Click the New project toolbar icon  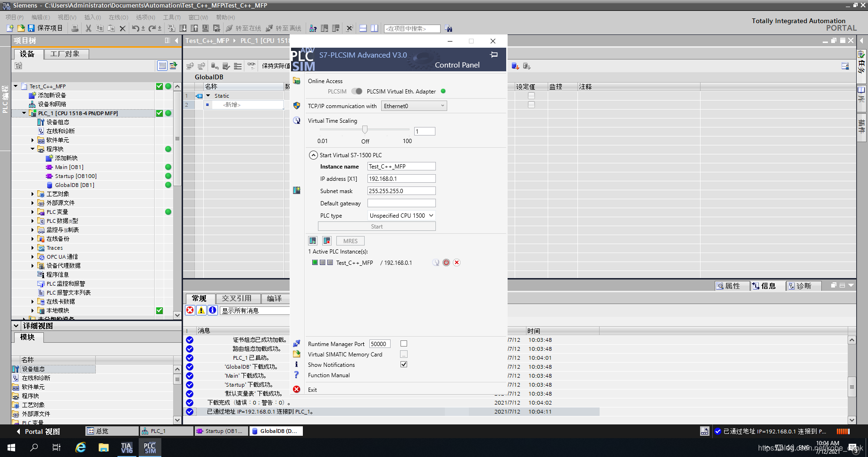[10, 28]
